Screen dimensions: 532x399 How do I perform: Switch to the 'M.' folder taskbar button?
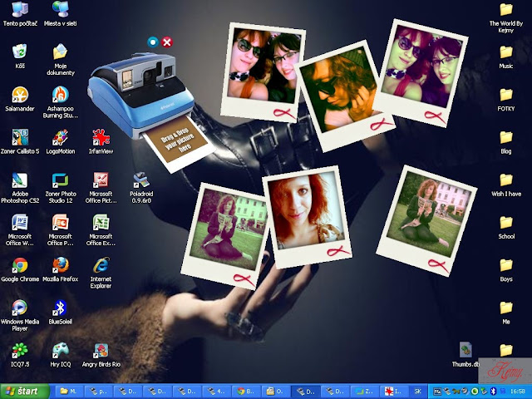pos(69,392)
